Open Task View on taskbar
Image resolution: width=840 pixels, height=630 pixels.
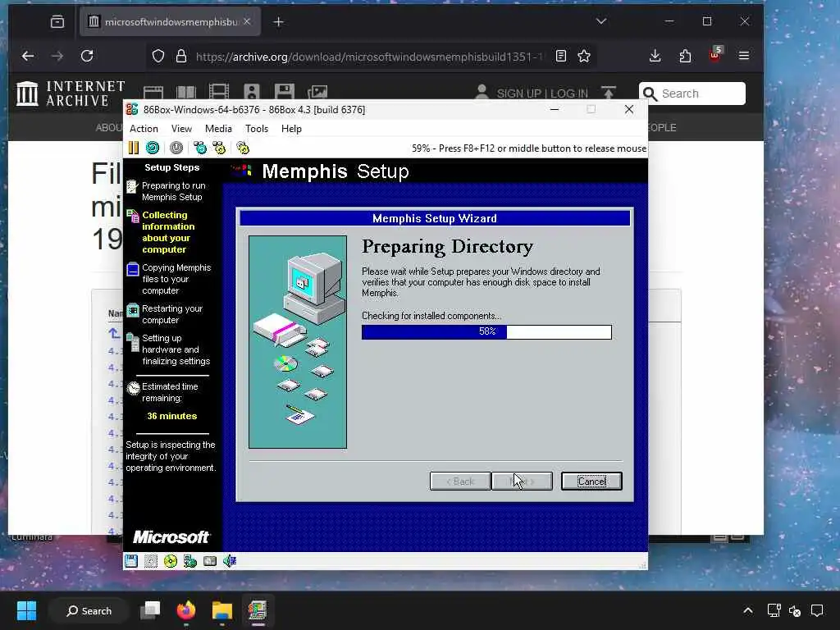(x=151, y=610)
